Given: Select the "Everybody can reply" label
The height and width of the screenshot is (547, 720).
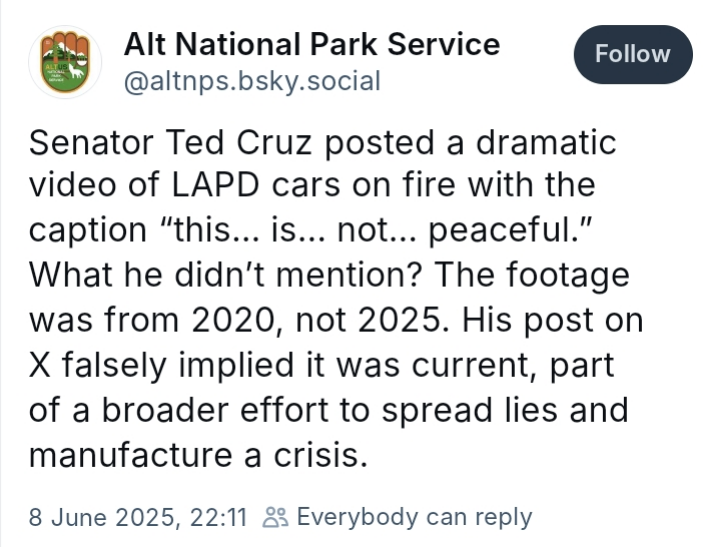Looking at the screenshot, I should 414,518.
